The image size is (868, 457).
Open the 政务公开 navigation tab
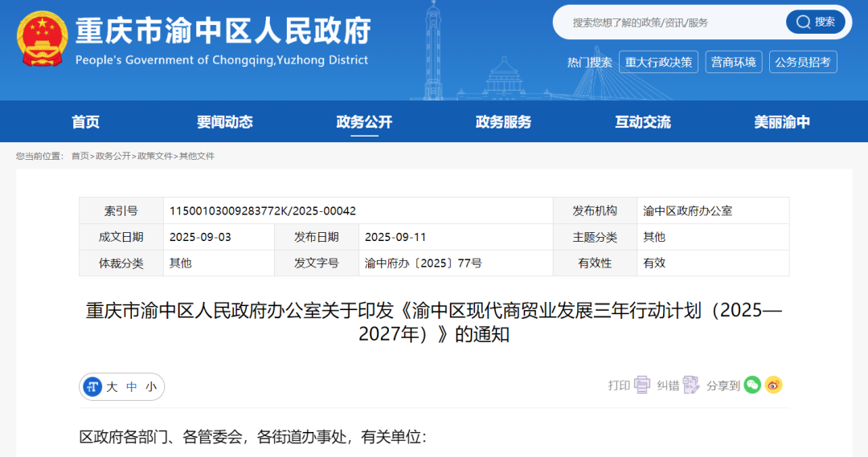364,122
